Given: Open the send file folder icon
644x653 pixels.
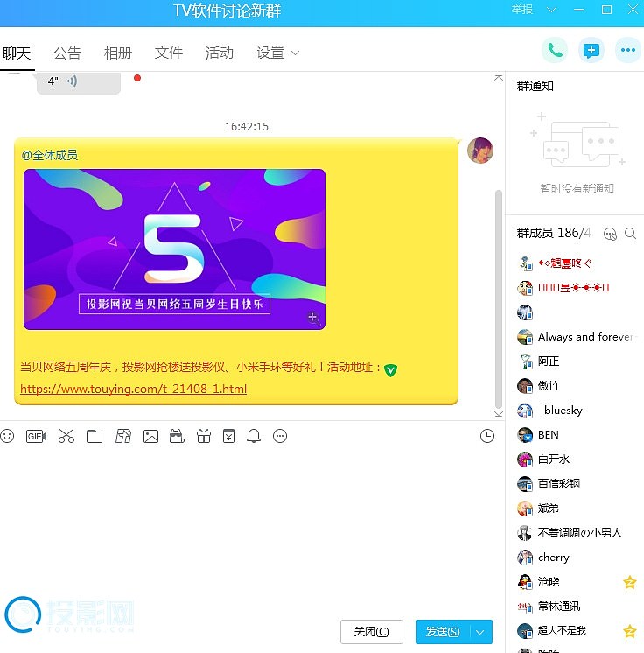Looking at the screenshot, I should point(94,436).
